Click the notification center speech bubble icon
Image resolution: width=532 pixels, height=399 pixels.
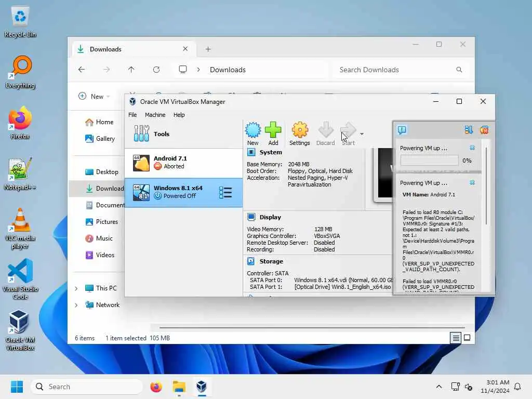(402, 130)
